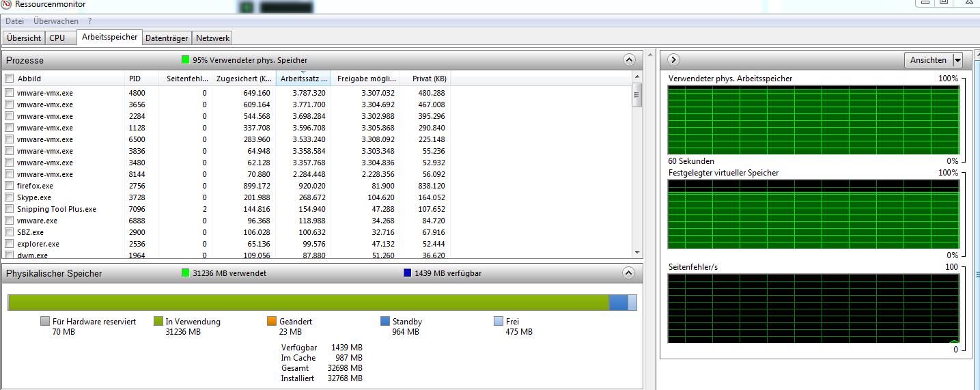This screenshot has width=980, height=390.
Task: Click the process list scroll up arrow
Action: point(636,79)
